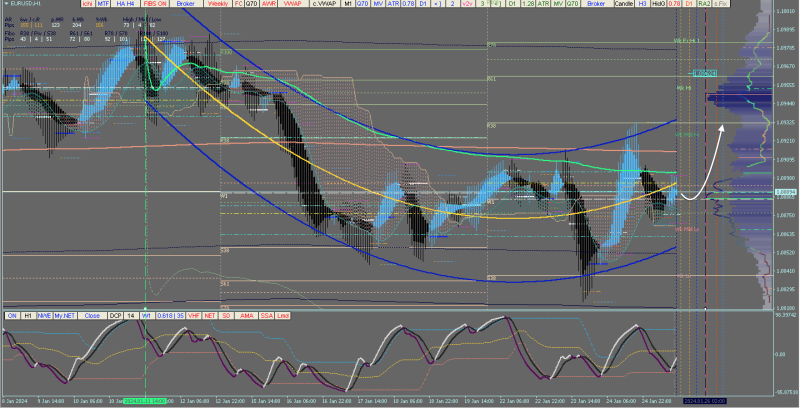
Task: Select the H3 button
Action: (x=642, y=4)
